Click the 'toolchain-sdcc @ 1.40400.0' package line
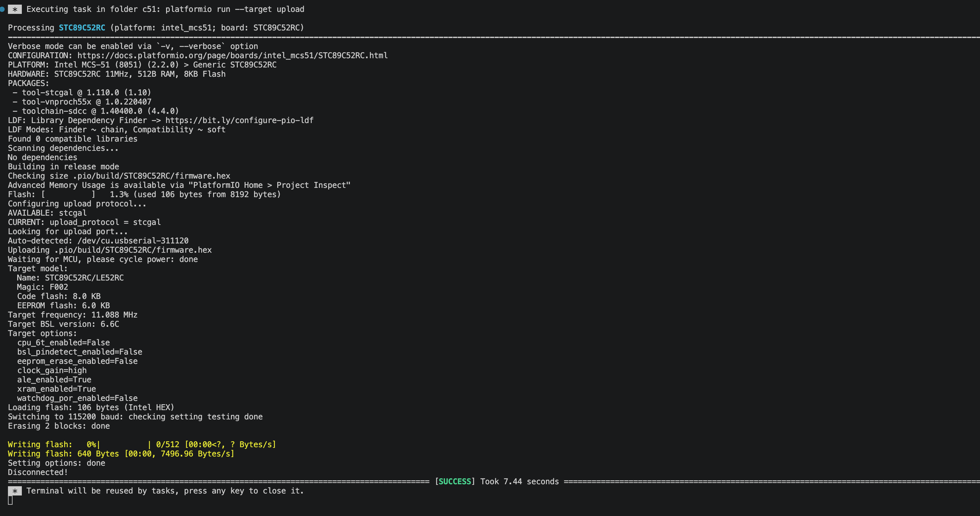This screenshot has height=516, width=980. (96, 111)
